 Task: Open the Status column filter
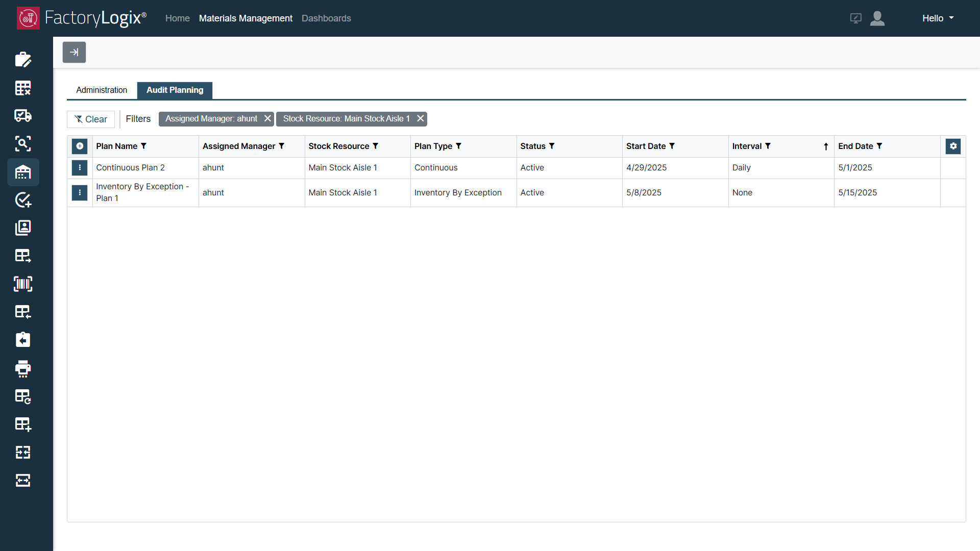(552, 146)
